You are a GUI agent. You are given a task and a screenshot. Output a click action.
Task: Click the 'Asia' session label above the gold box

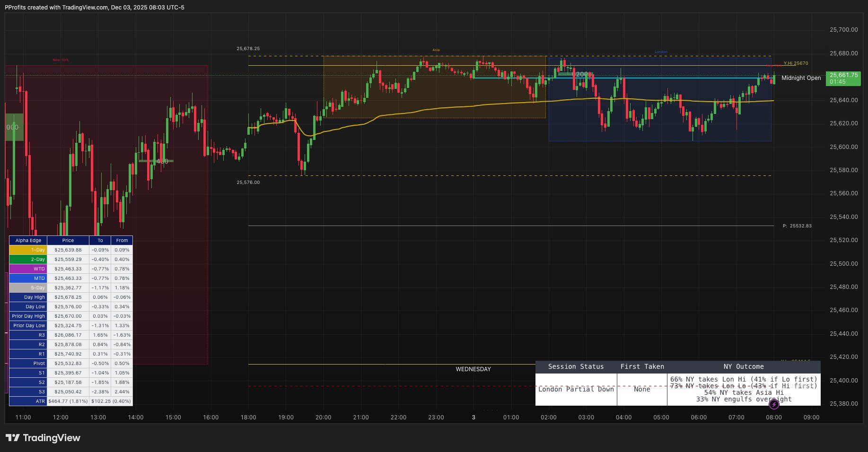(435, 49)
